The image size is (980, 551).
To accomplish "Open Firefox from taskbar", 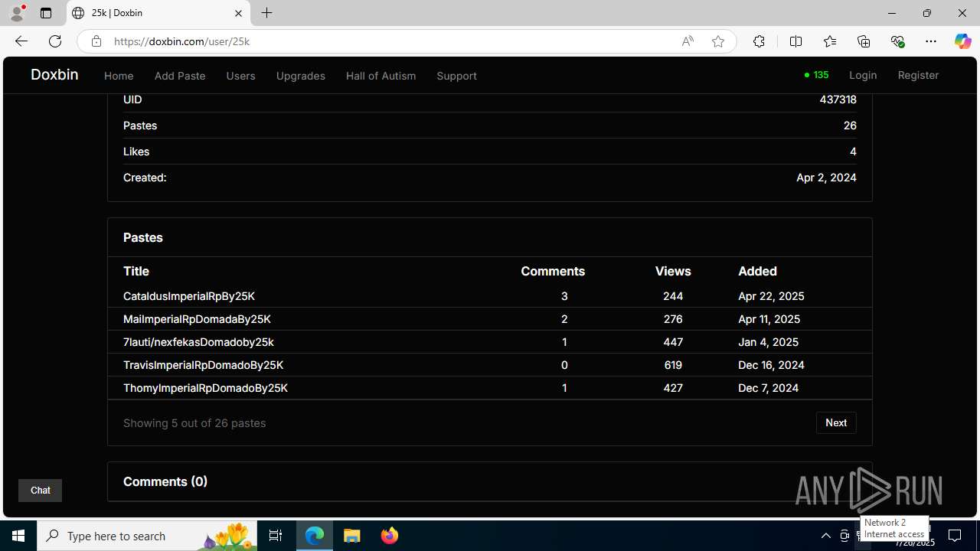I will pyautogui.click(x=390, y=536).
